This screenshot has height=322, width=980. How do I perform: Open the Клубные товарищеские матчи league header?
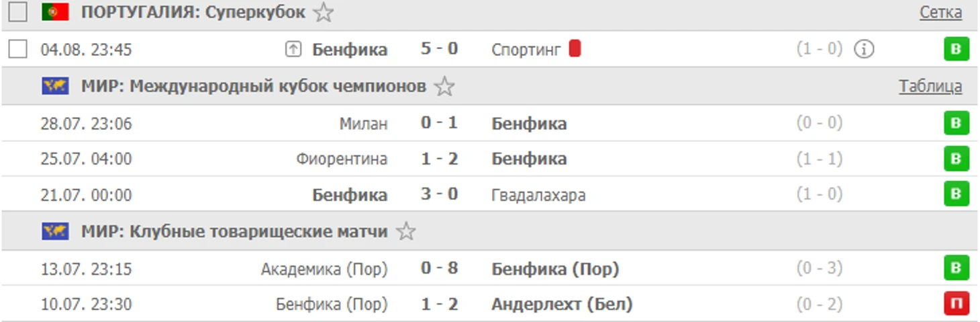pyautogui.click(x=234, y=232)
